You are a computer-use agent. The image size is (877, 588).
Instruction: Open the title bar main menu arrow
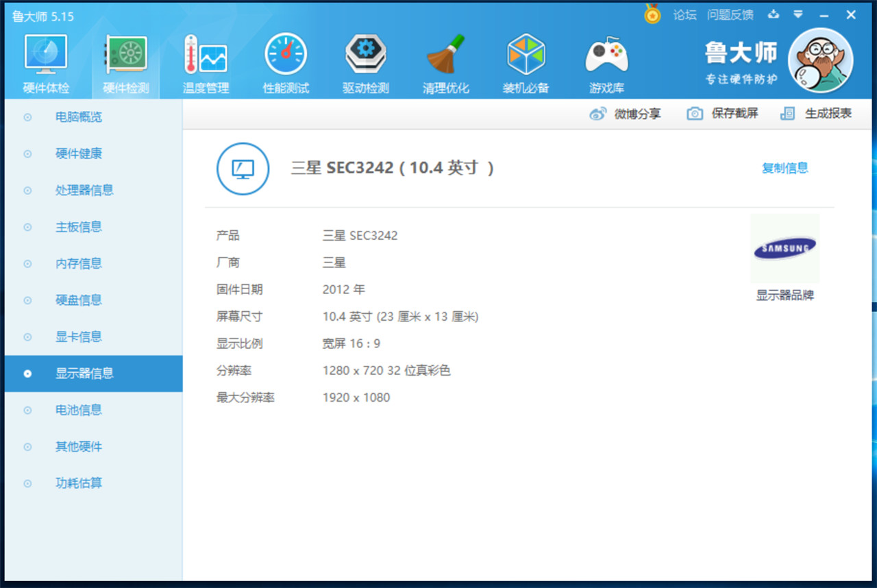[x=798, y=14]
